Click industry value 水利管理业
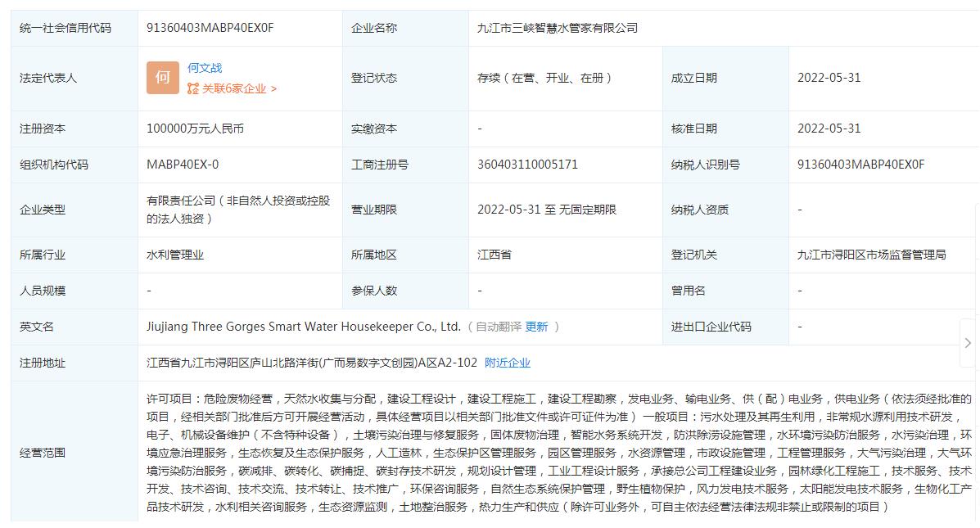980x528 pixels. point(175,255)
